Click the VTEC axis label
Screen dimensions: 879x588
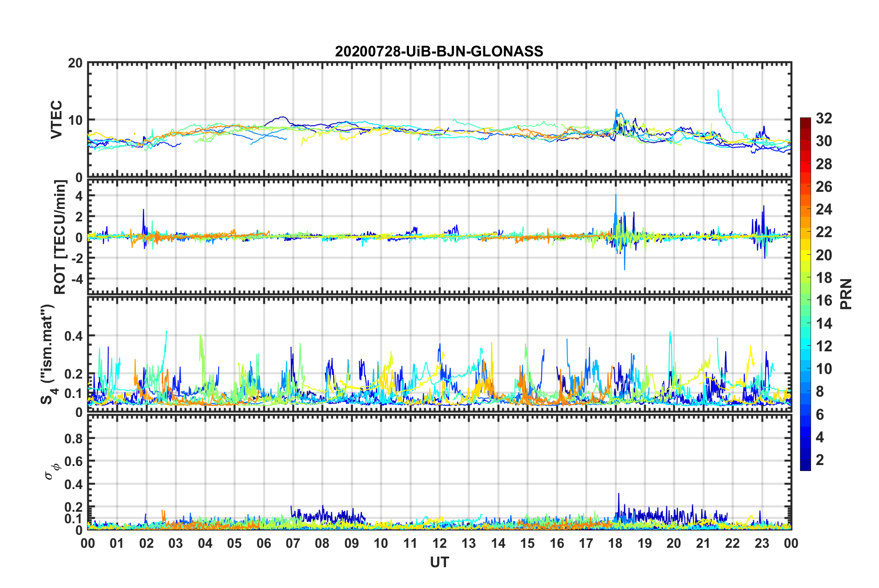tap(56, 120)
